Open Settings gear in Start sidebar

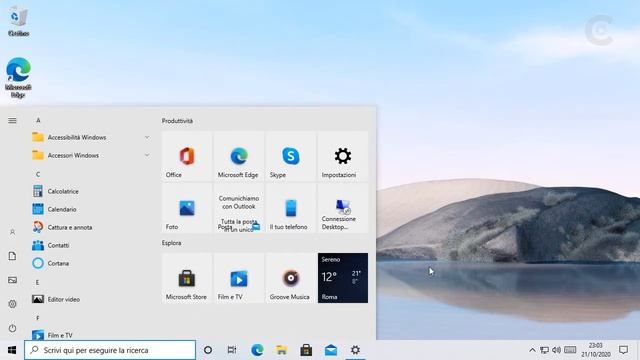[12, 304]
